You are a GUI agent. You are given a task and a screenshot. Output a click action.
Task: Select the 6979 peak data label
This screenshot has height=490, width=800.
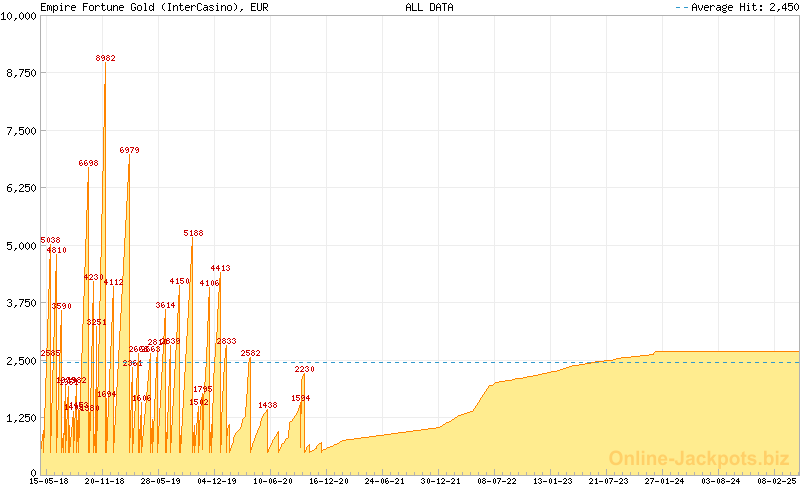pyautogui.click(x=130, y=150)
